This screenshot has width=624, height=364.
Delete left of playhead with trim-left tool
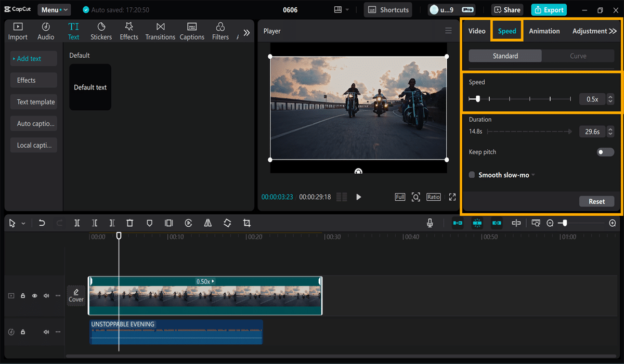(x=95, y=223)
